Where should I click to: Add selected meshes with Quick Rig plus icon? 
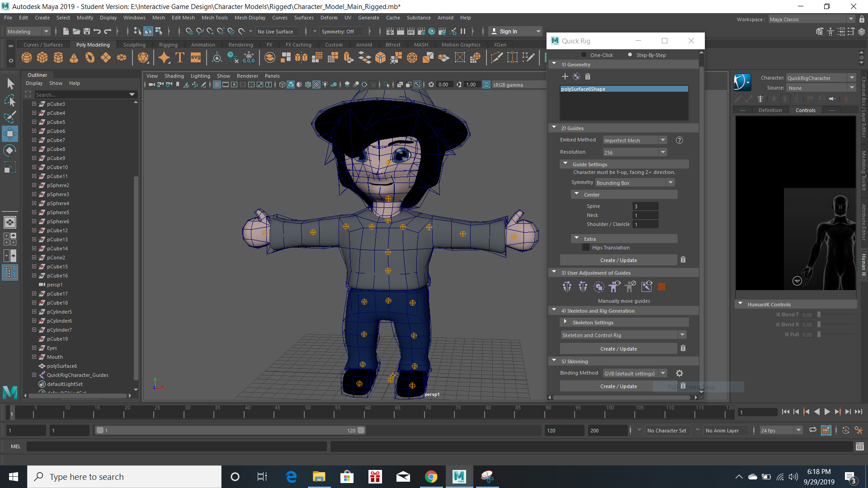(x=565, y=76)
